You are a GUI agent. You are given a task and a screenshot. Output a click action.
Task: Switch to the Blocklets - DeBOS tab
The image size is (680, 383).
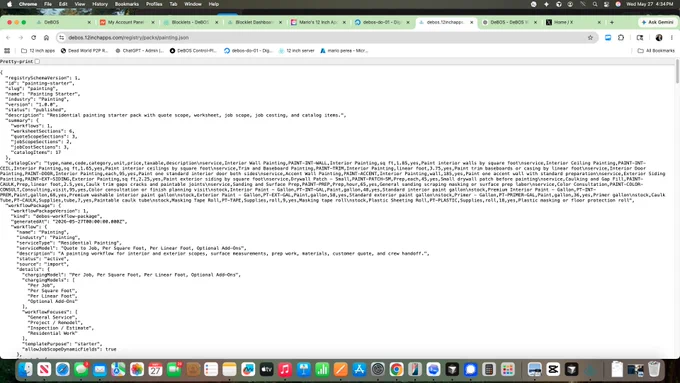tap(190, 22)
